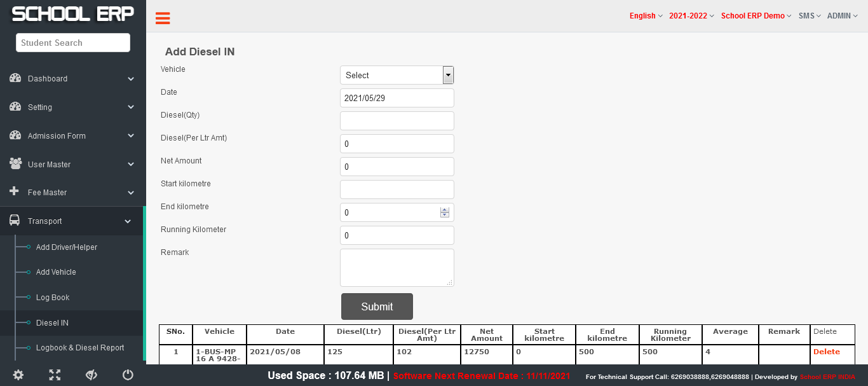Click the Transport bus icon
The image size is (868, 386).
tap(15, 221)
